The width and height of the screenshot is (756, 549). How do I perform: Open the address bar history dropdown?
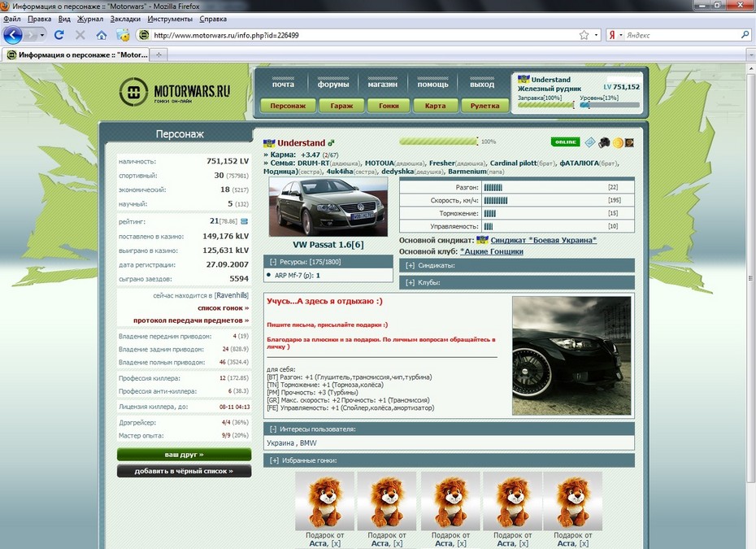click(596, 35)
